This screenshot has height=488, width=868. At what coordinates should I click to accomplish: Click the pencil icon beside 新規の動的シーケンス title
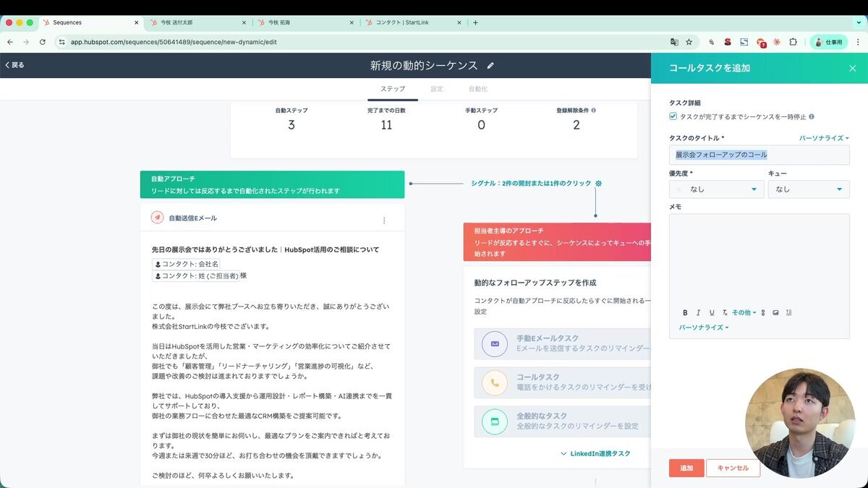tap(490, 64)
